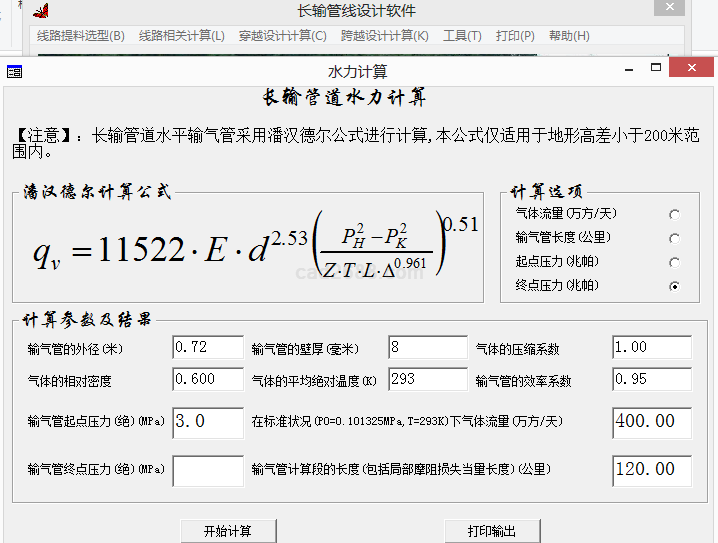This screenshot has height=543, width=718.
Task: Click the butterfly application icon in title bar
Action: (40, 11)
